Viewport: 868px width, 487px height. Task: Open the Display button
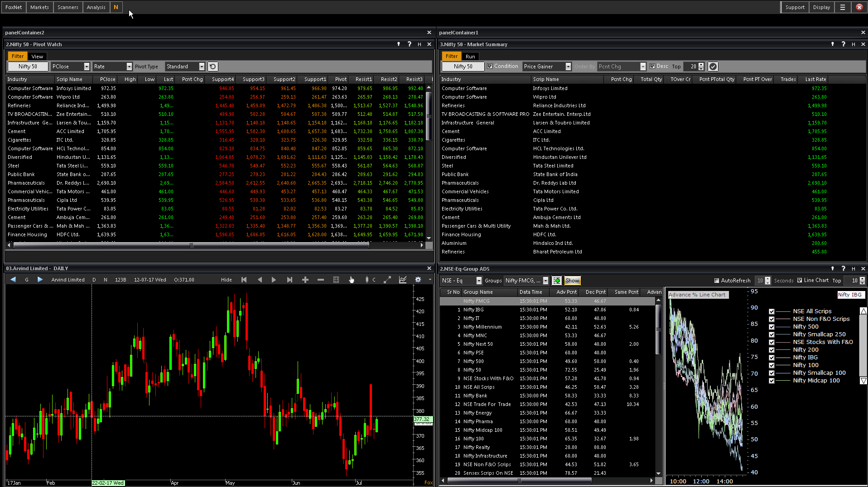tap(821, 7)
